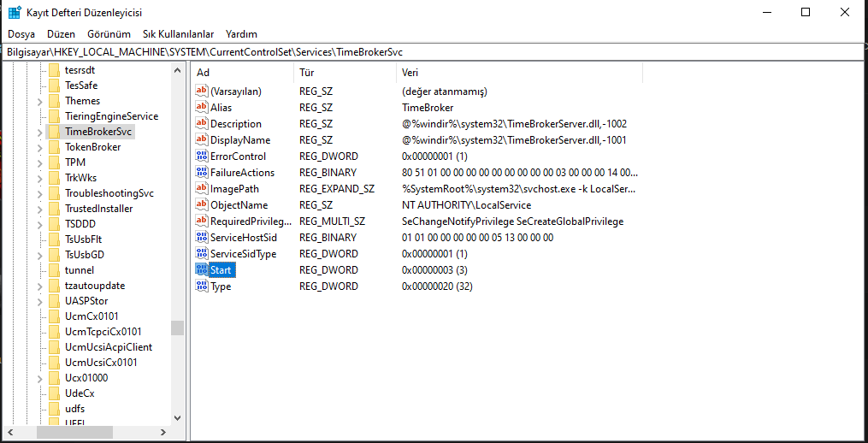Click the Registry Editor app icon in title bar
This screenshot has width=868, height=443.
pos(15,12)
